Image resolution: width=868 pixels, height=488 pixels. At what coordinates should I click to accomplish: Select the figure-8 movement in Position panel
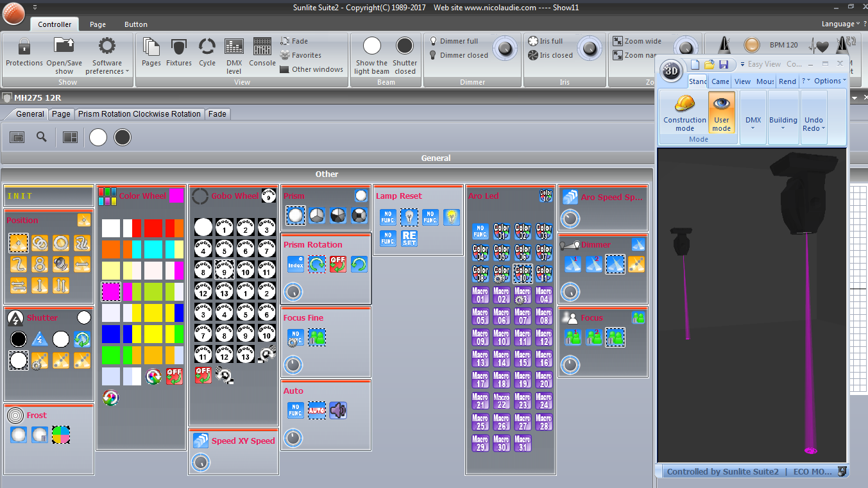tap(40, 264)
